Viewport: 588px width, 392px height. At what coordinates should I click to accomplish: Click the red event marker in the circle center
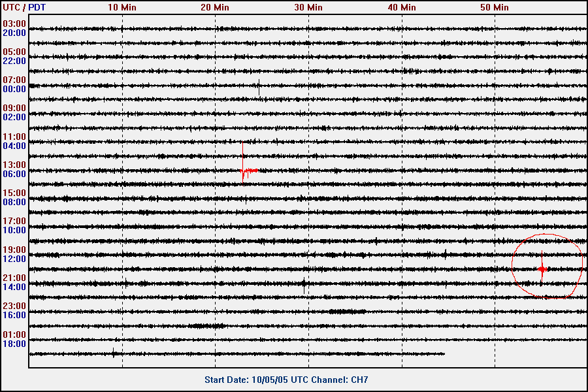click(542, 269)
